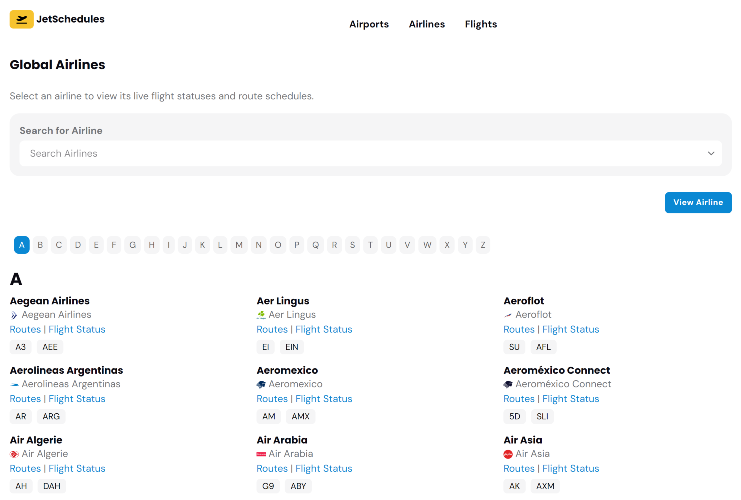
Task: View Flight Status for Air Asia
Action: pos(571,469)
